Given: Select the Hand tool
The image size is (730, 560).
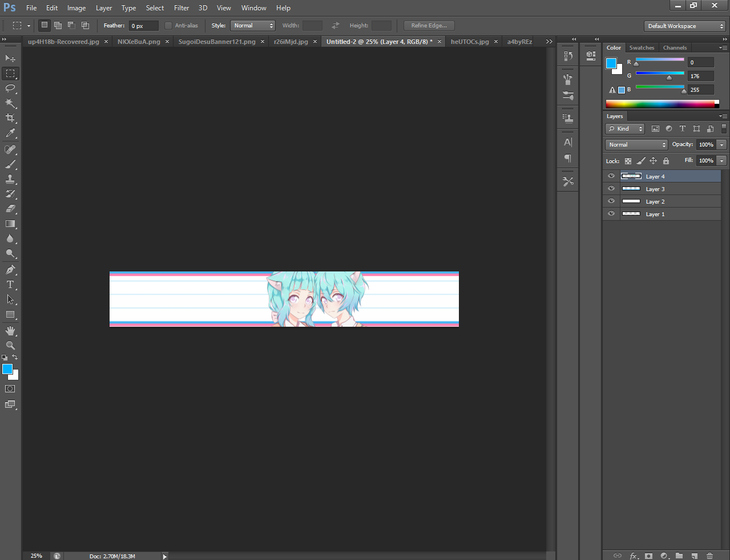Looking at the screenshot, I should click(10, 331).
